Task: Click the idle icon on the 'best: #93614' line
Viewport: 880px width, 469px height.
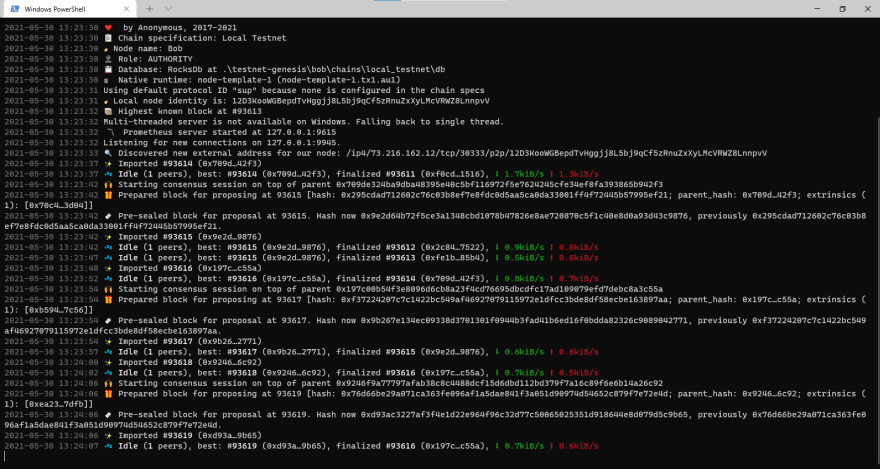Action: pos(108,174)
